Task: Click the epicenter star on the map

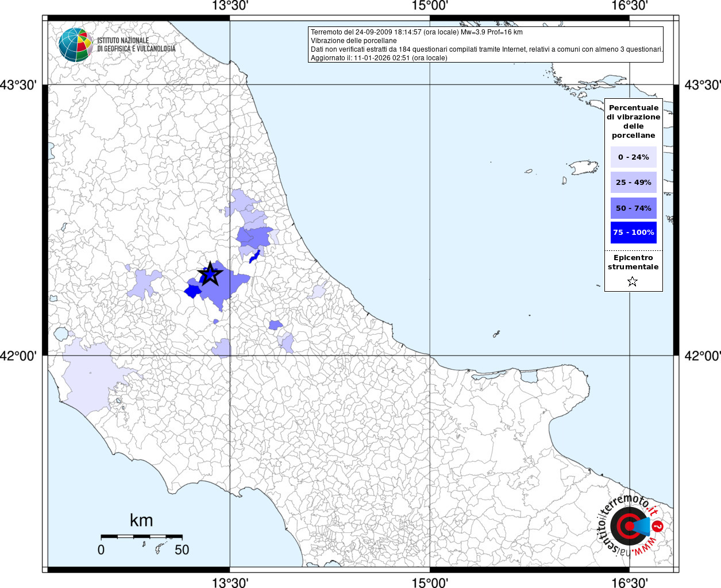Action: point(210,274)
